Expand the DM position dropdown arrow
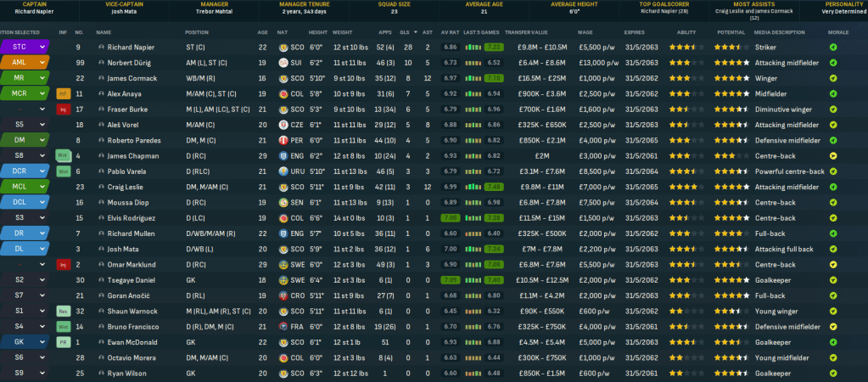Image resolution: width=868 pixels, height=382 pixels. click(42, 140)
